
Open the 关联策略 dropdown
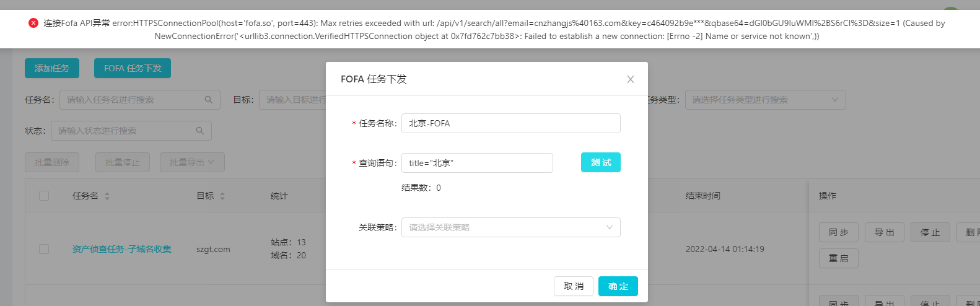click(x=511, y=227)
